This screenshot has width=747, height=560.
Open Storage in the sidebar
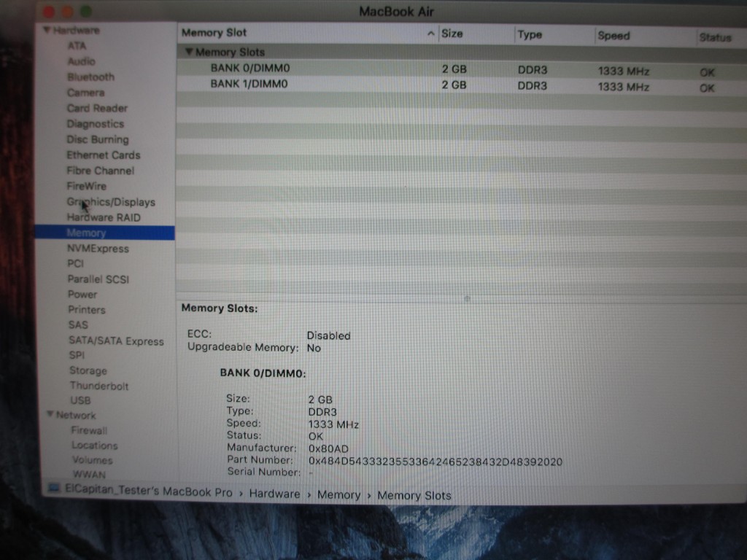[88, 370]
